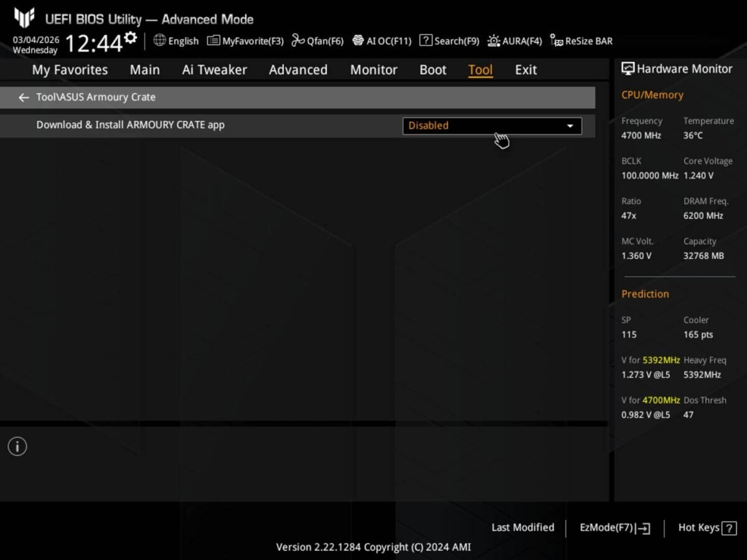Expand the ARMOURY CRATE app dropdown
Image resolution: width=747 pixels, height=560 pixels.
pos(569,126)
